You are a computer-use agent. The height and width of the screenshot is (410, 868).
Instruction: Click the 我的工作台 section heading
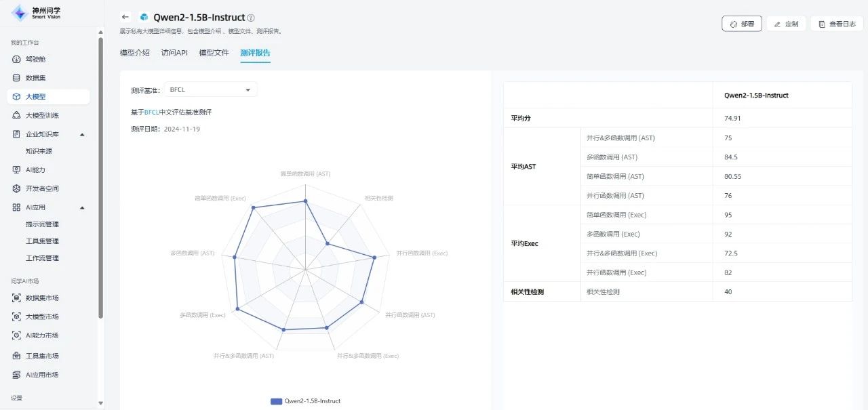click(24, 43)
